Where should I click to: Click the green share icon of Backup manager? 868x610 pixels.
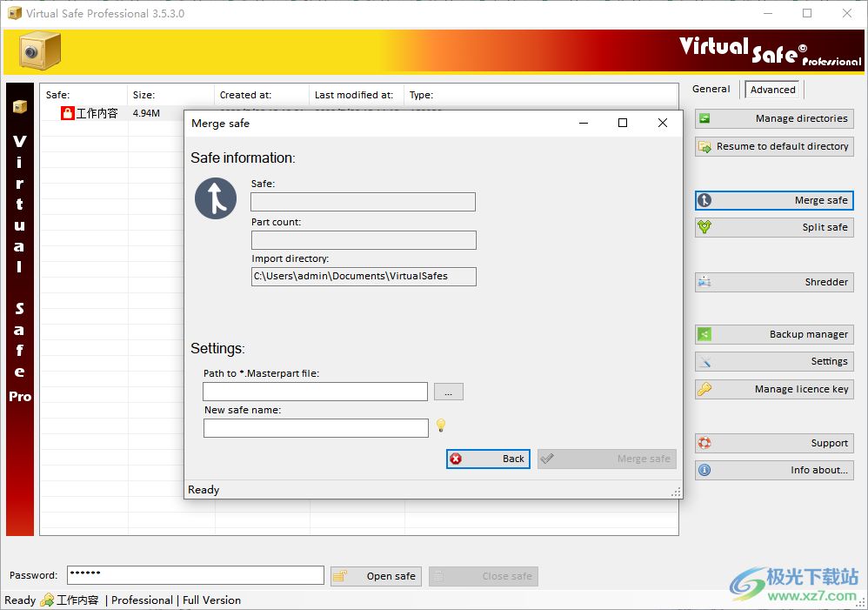tap(704, 334)
